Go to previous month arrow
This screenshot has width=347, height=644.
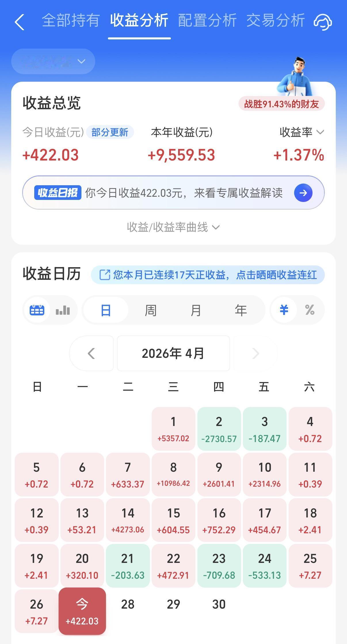(91, 353)
